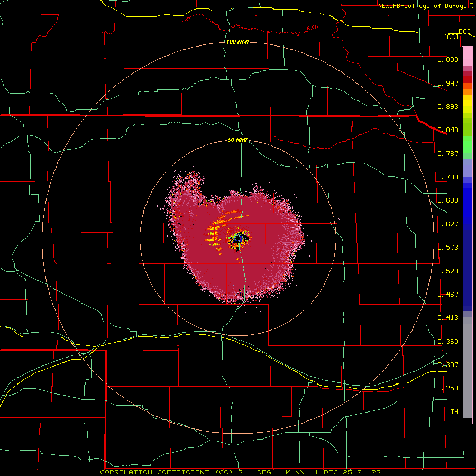Click the 0.307 scale value

(448, 365)
